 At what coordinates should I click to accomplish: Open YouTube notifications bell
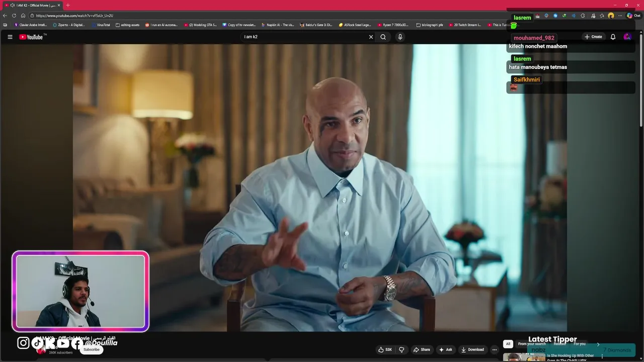click(613, 37)
